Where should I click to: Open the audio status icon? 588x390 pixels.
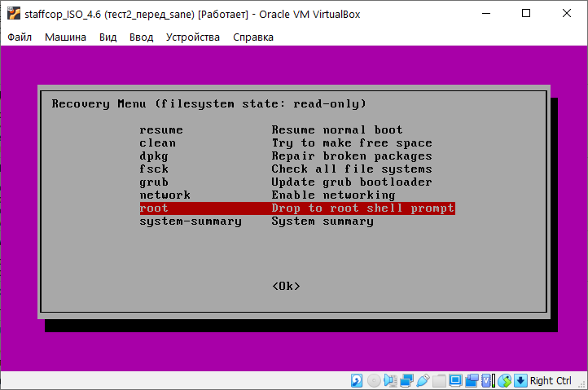pyautogui.click(x=389, y=380)
